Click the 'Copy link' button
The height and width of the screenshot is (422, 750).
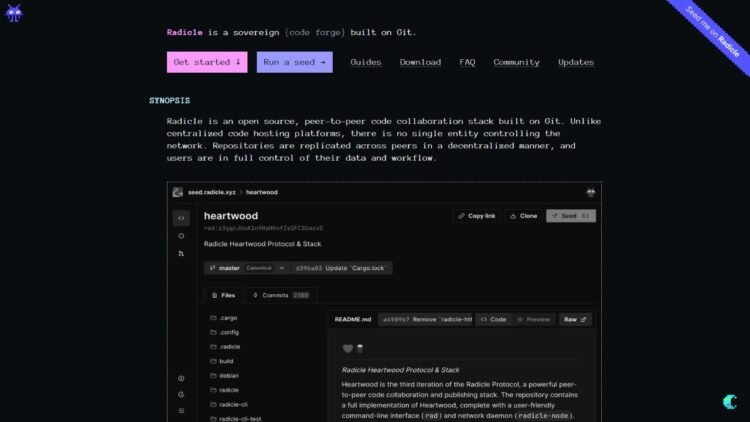click(477, 216)
